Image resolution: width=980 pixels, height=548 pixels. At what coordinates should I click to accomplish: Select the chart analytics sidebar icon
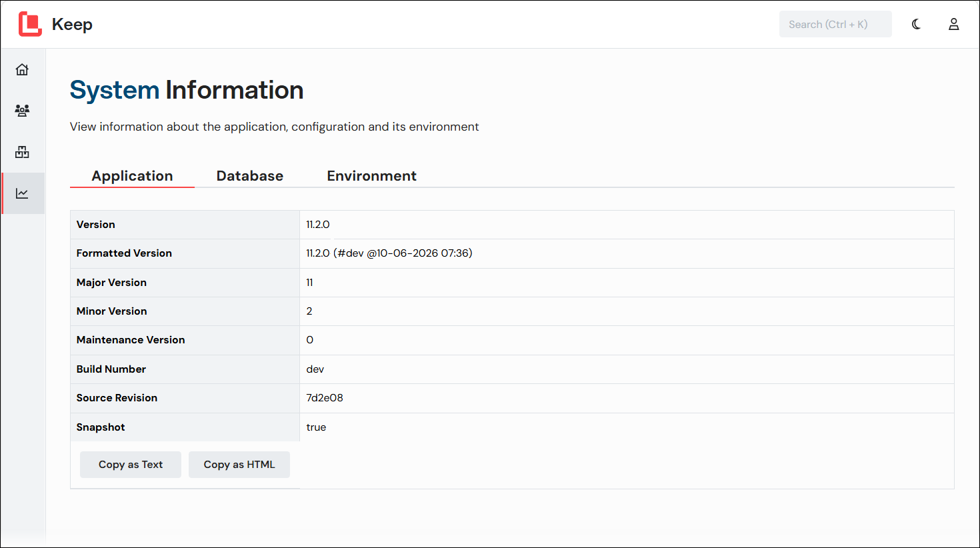click(x=22, y=193)
